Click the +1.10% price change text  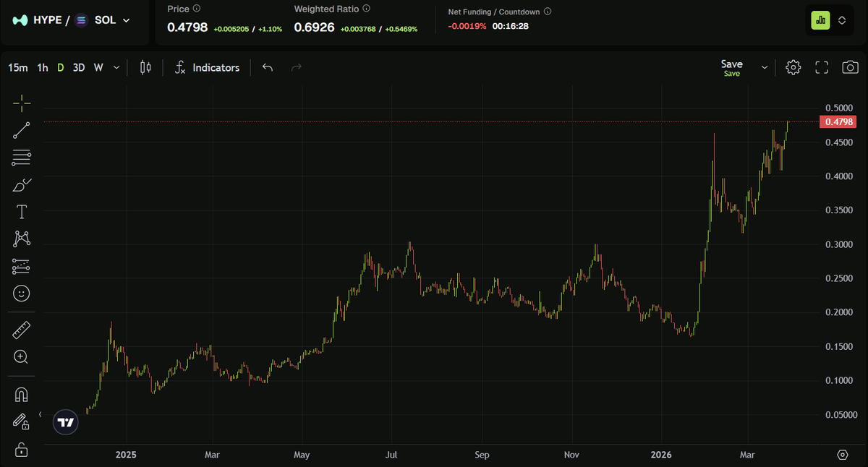pyautogui.click(x=270, y=29)
